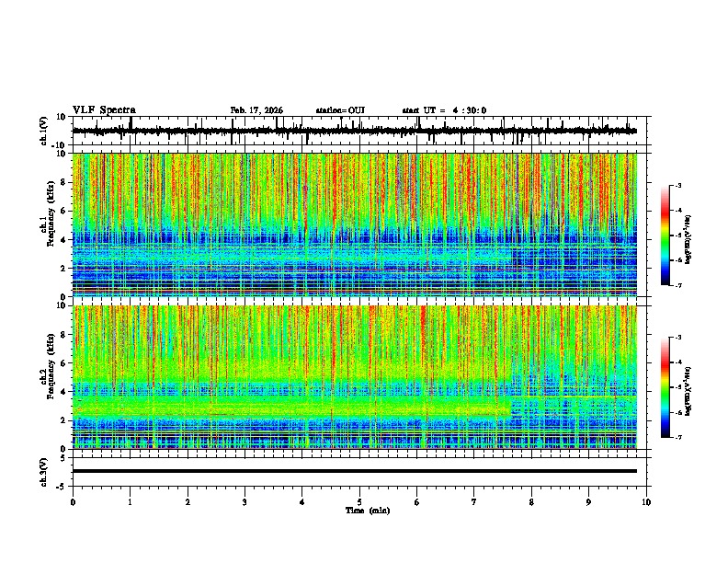728x563 pixels.
Task: Click the ch.2 colorbar log(PSD) title
Action: [688, 391]
